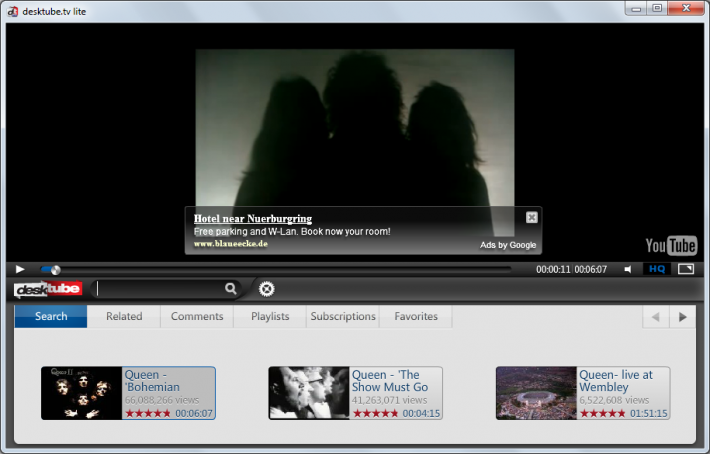The height and width of the screenshot is (454, 710).
Task: Click the desktube.tv lite title bar icon
Action: [13, 11]
